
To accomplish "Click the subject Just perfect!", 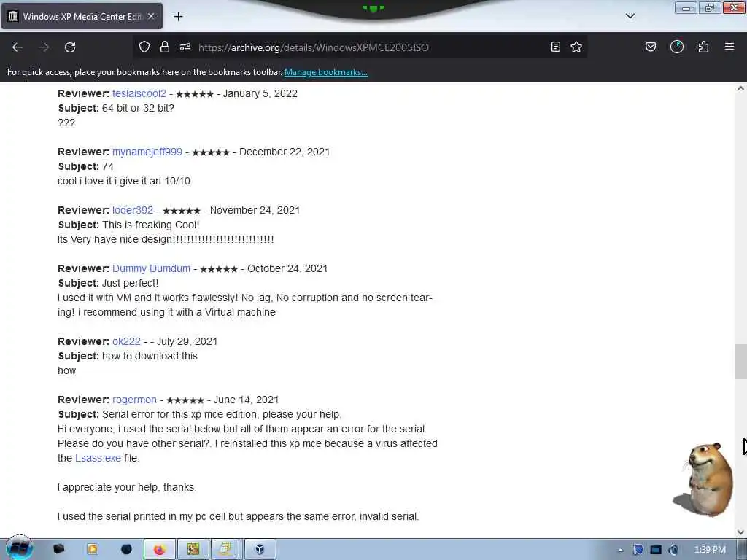I will pyautogui.click(x=130, y=283).
